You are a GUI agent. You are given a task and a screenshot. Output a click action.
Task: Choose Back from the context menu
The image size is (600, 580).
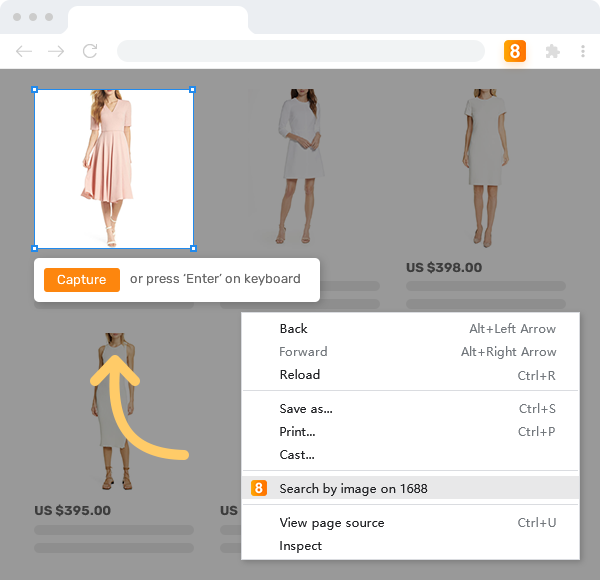293,329
